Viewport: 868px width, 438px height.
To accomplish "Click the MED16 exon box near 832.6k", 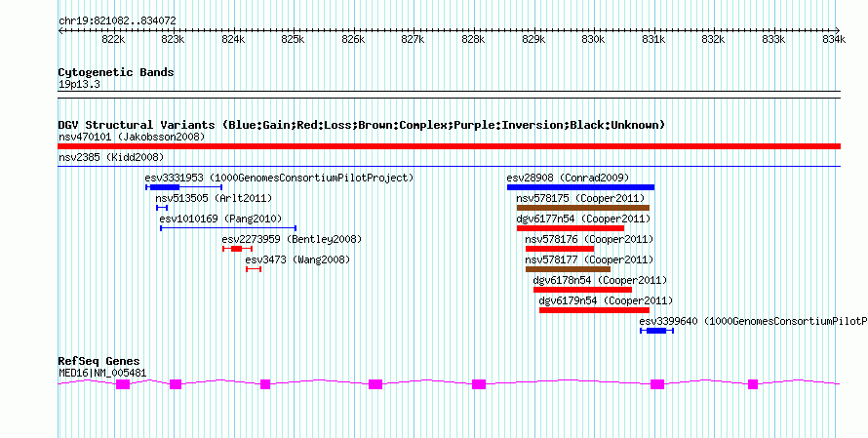I will click(753, 384).
